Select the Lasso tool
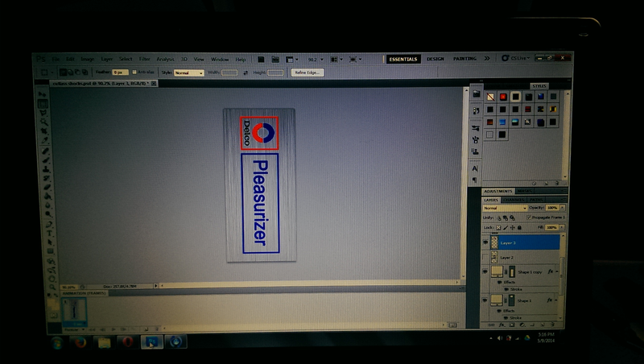Image resolution: width=644 pixels, height=364 pixels. [43, 113]
